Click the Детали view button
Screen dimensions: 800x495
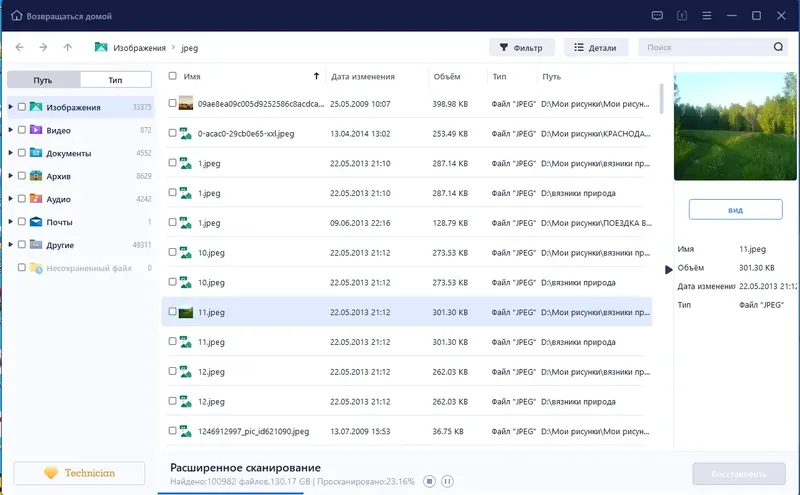pyautogui.click(x=596, y=47)
